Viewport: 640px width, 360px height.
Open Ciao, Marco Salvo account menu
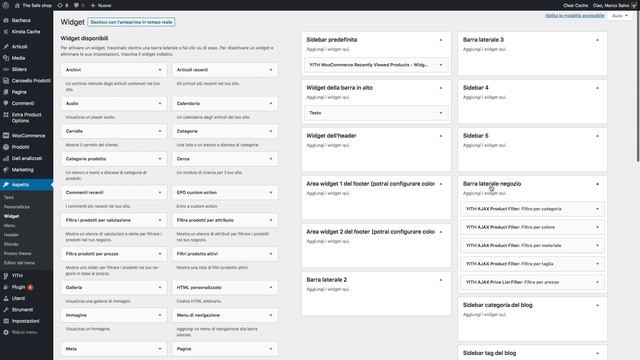click(614, 5)
